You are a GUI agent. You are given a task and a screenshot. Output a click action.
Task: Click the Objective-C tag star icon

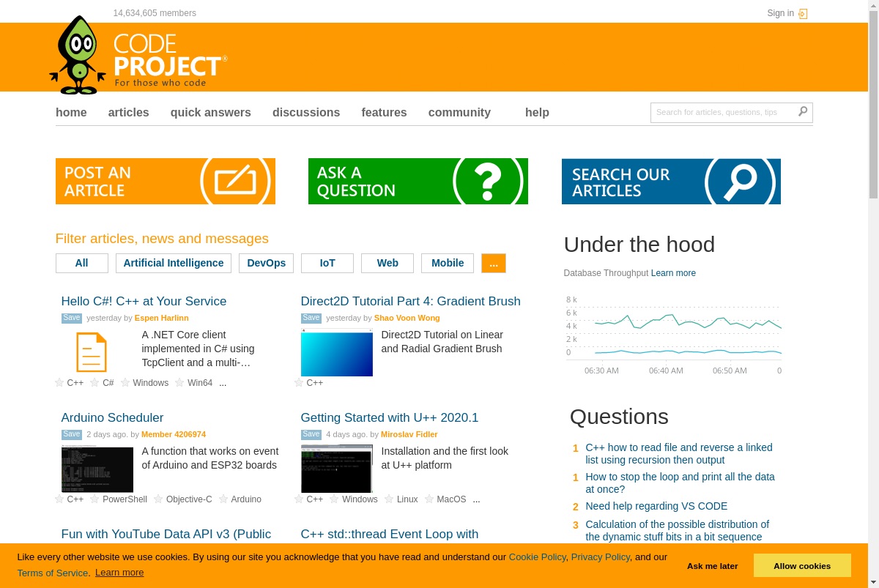pyautogui.click(x=158, y=499)
